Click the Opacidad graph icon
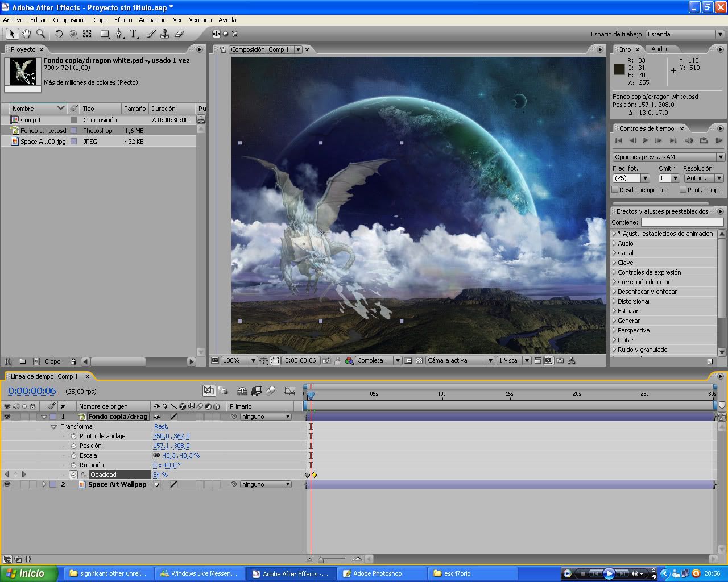 (84, 475)
